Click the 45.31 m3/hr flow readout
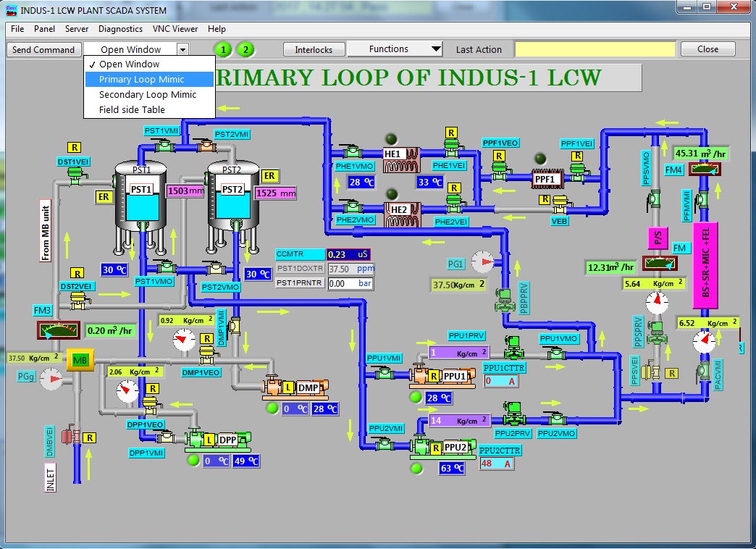Image resolution: width=756 pixels, height=549 pixels. coord(700,154)
